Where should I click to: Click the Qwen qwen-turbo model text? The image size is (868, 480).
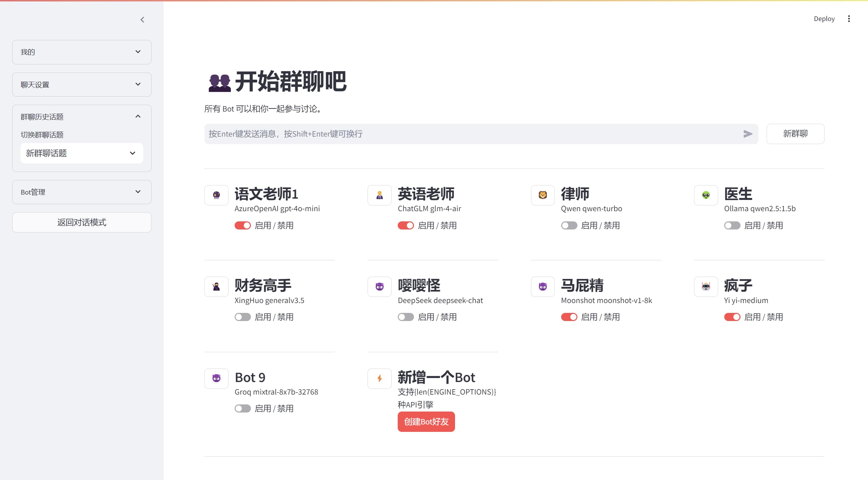point(591,209)
